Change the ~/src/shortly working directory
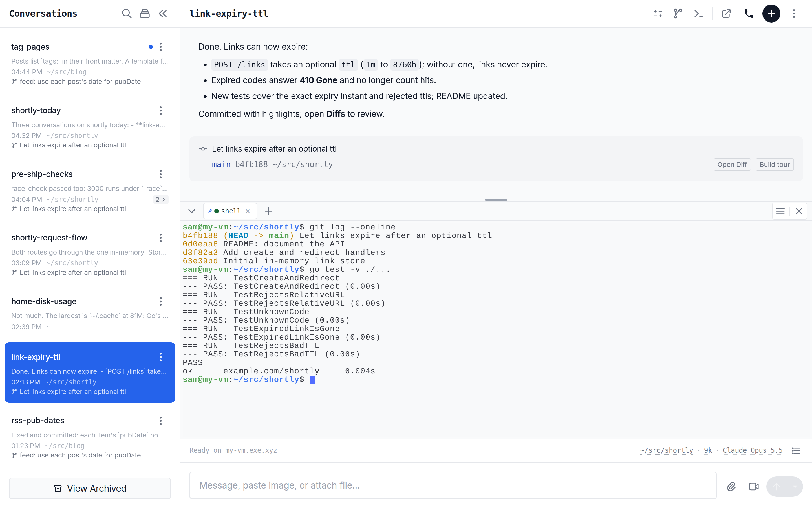This screenshot has height=508, width=812. pyautogui.click(x=667, y=450)
